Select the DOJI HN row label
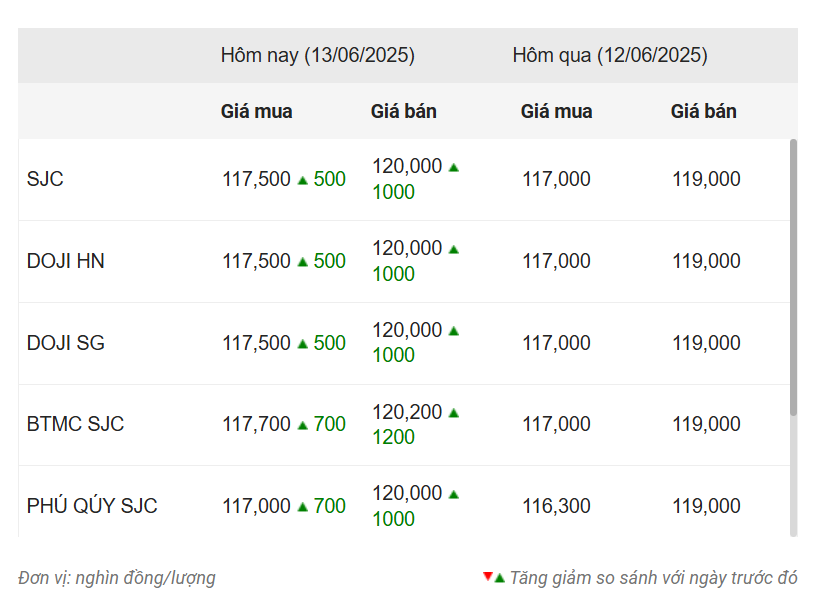This screenshot has height=616, width=814. 65,261
